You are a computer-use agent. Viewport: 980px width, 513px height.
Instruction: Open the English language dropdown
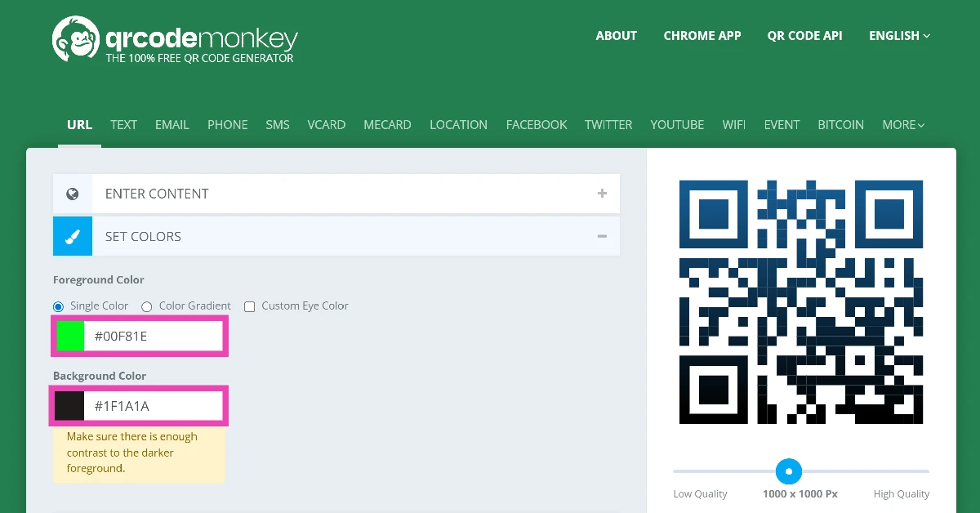[x=899, y=36]
